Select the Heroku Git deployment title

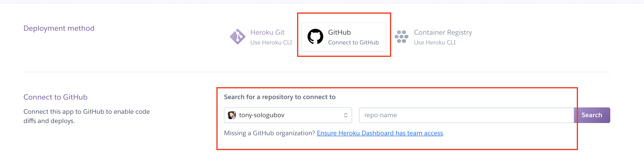267,32
